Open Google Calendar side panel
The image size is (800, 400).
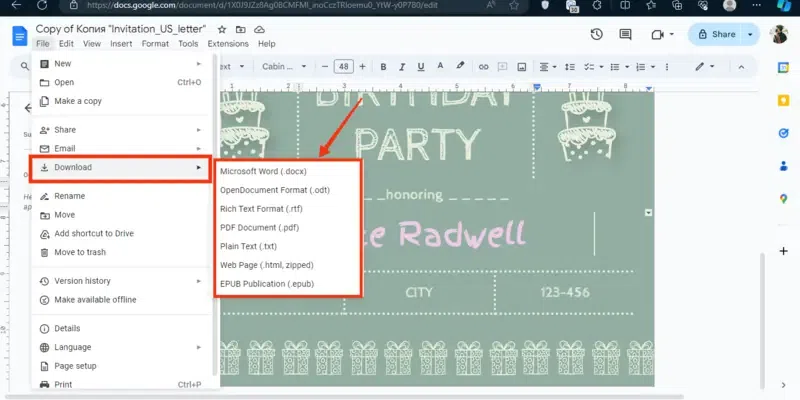pyautogui.click(x=783, y=67)
